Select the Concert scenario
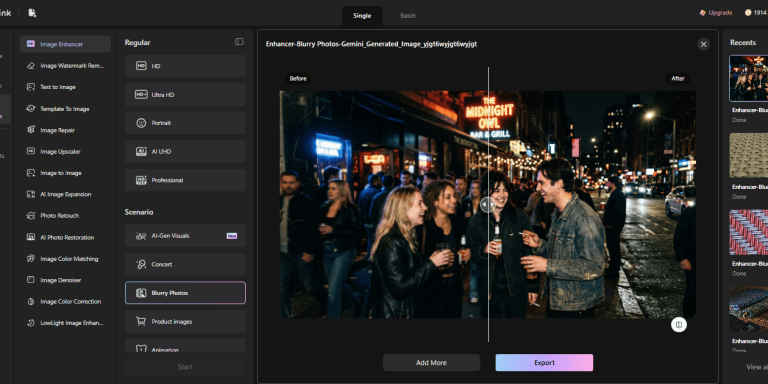The image size is (768, 384). pos(185,264)
